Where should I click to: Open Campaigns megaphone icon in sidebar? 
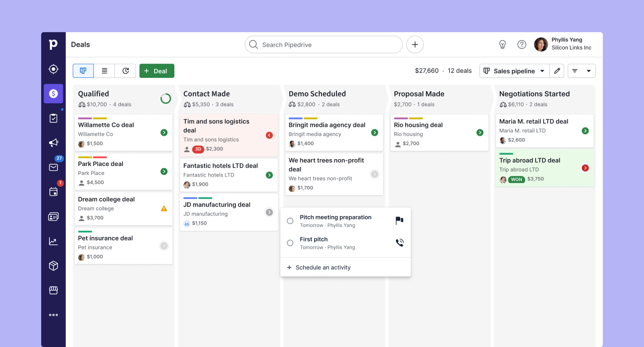click(x=54, y=143)
